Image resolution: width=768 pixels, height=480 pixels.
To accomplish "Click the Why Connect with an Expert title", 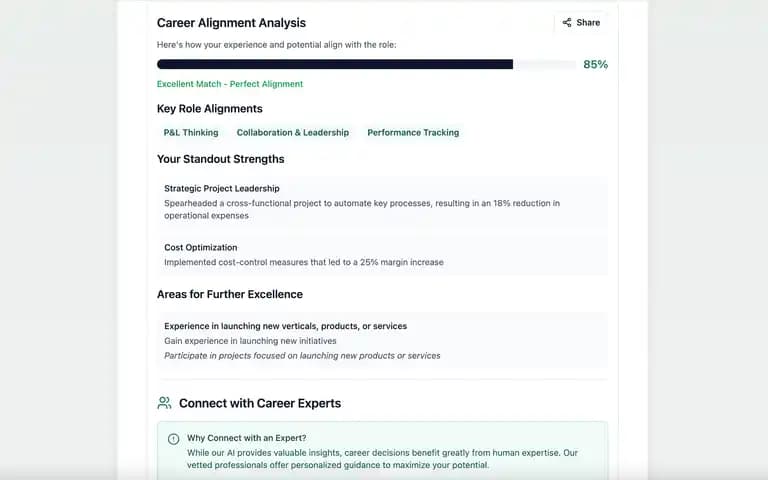I will click(246, 438).
